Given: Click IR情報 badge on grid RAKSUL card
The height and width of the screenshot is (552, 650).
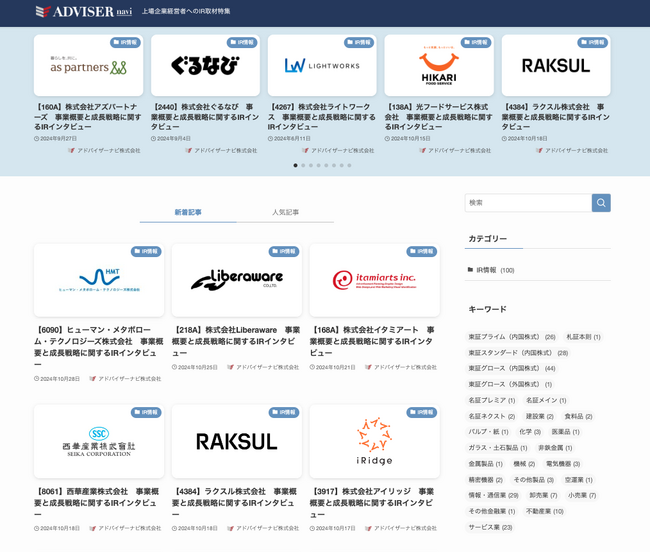Looking at the screenshot, I should 284,412.
